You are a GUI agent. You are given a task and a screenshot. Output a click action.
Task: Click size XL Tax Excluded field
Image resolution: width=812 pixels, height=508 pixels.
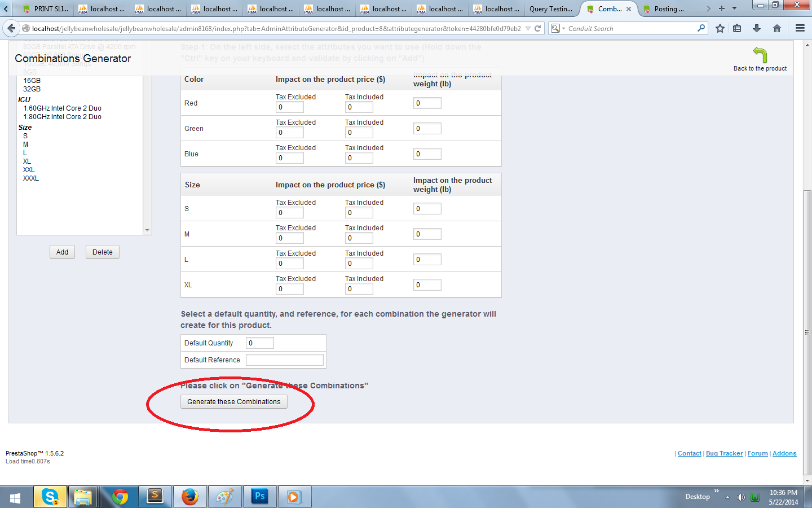(x=290, y=289)
